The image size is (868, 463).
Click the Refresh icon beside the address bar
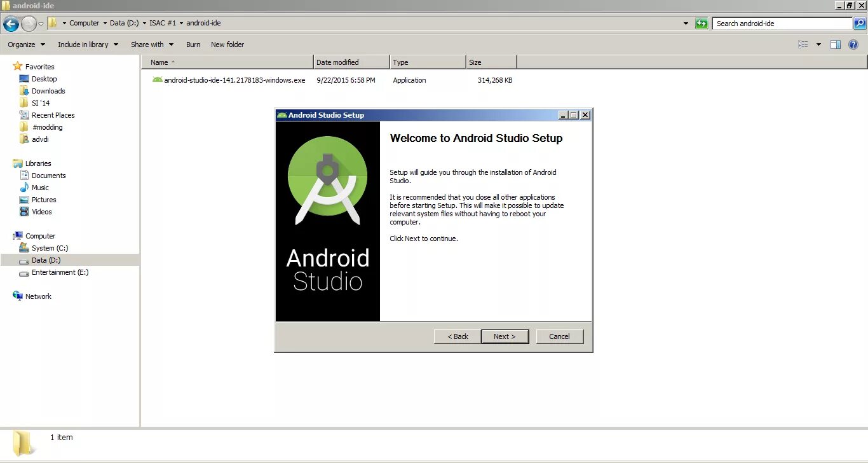702,24
